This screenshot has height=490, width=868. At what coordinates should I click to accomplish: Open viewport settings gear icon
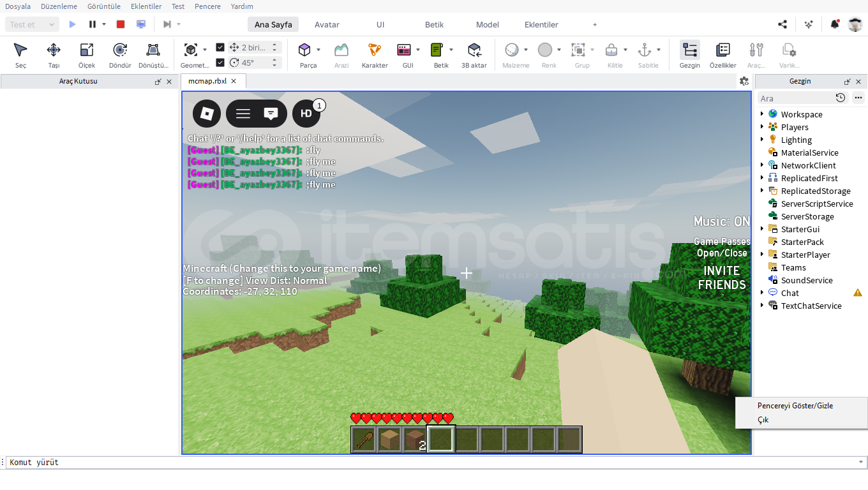744,81
